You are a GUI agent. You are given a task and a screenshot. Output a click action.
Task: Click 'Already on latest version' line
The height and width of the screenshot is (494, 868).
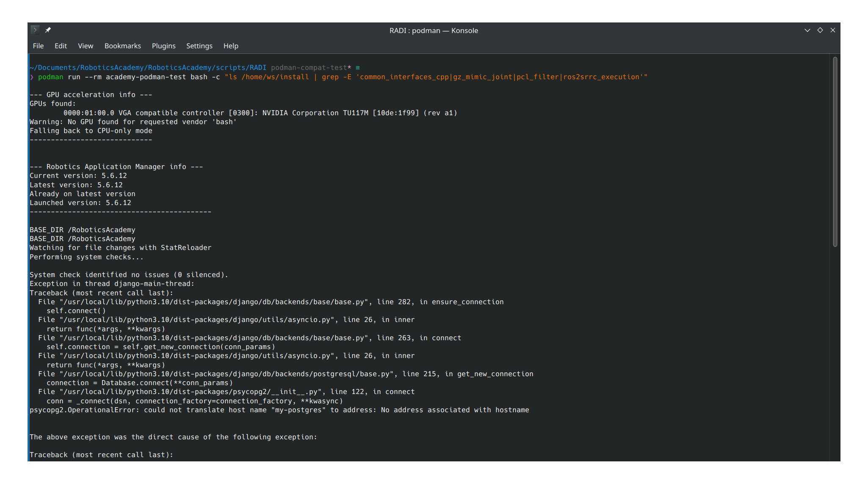pos(83,194)
